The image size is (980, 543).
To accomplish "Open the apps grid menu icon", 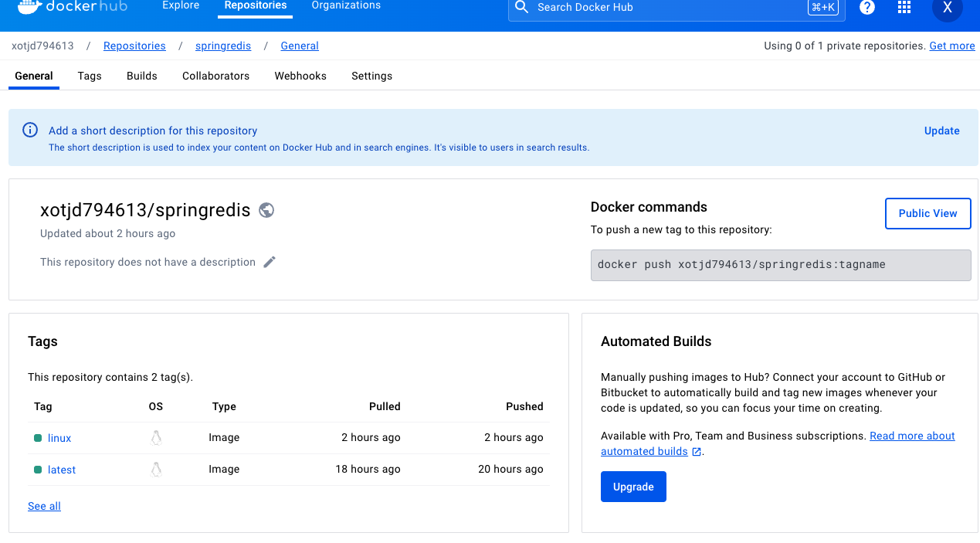I will click(904, 7).
